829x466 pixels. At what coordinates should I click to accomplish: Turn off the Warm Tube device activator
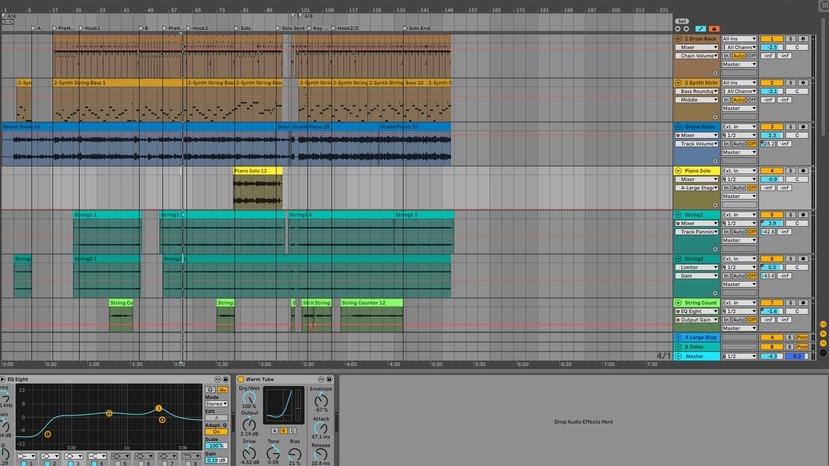tap(241, 380)
